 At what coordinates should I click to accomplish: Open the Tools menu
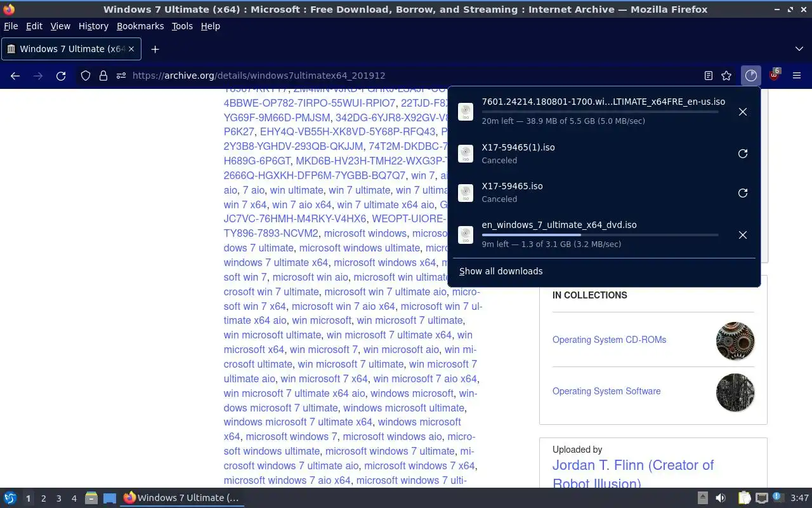(x=182, y=26)
